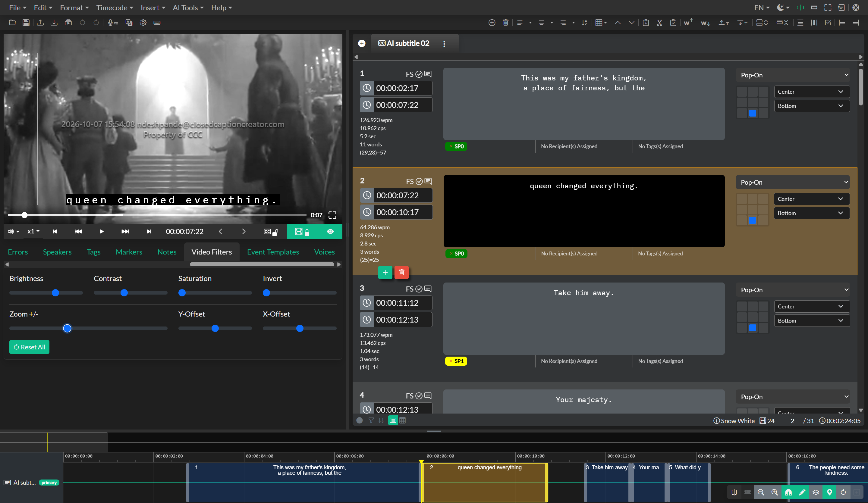Open the project folder icon
The width and height of the screenshot is (868, 503).
[x=12, y=23]
